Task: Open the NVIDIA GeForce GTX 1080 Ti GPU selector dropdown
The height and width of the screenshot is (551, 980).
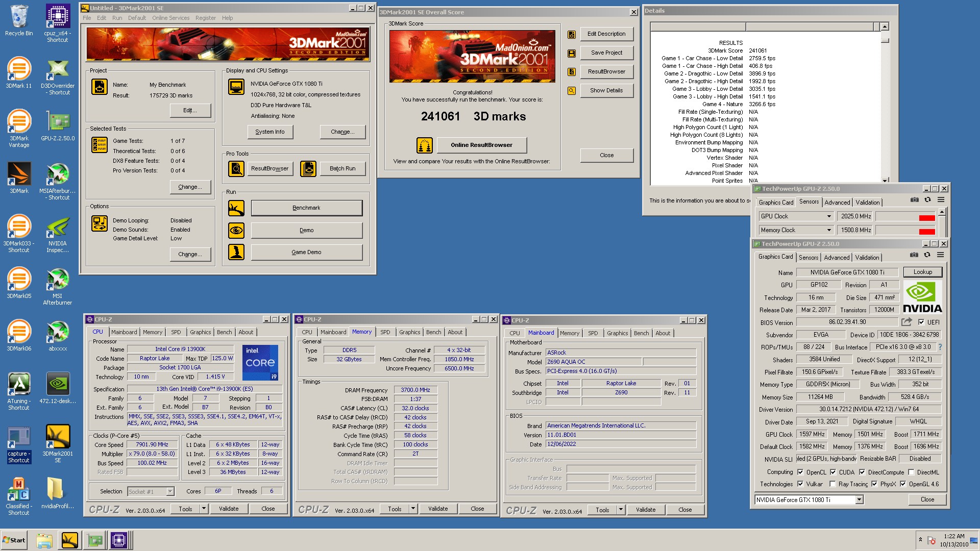Action: 860,500
